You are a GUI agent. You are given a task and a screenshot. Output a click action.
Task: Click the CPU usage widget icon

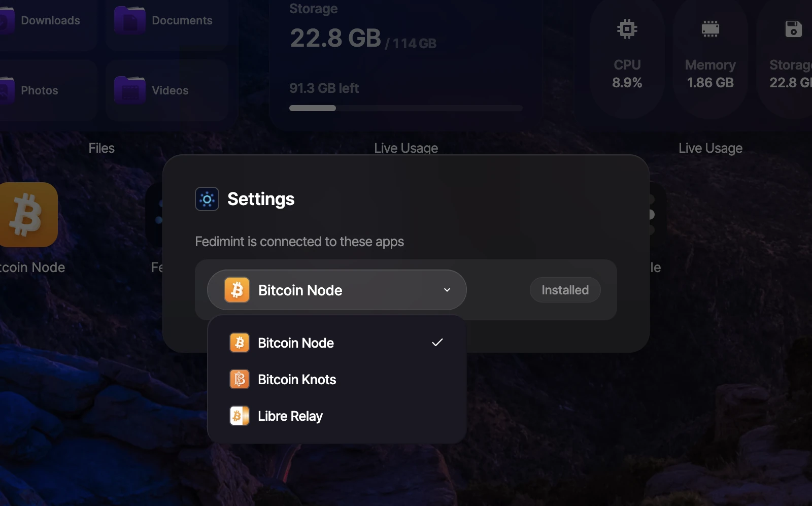point(627,28)
